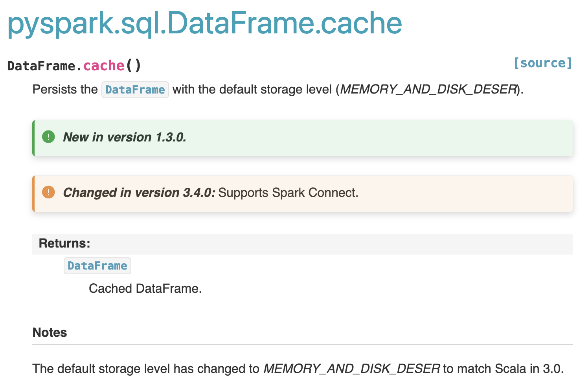
Task: Click DataFrame link under Returns
Action: (x=97, y=266)
